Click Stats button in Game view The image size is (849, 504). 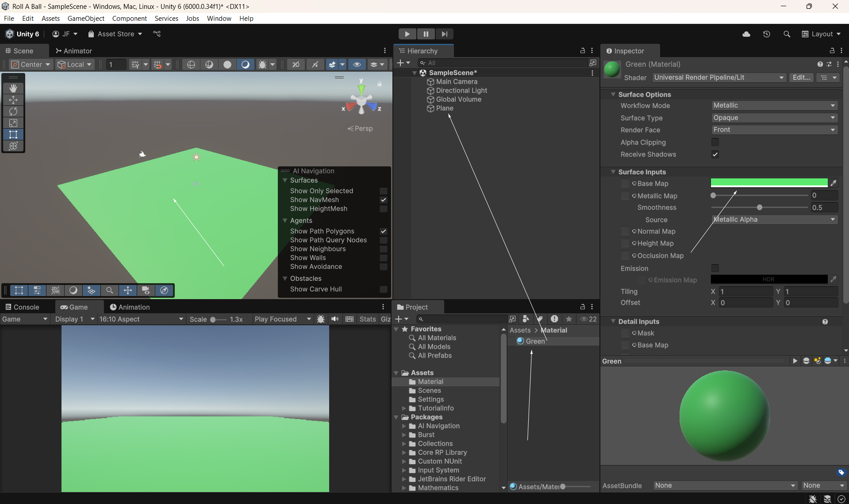coord(367,319)
